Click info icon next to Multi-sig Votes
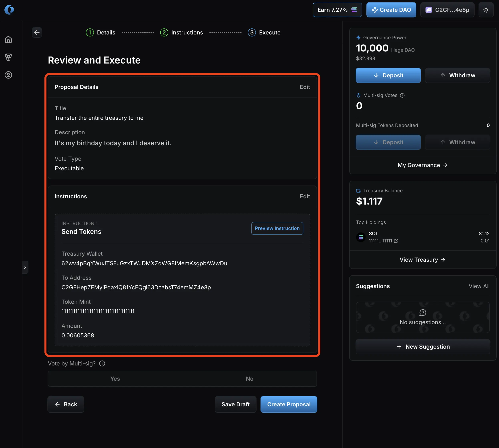The height and width of the screenshot is (448, 499). coord(402,95)
